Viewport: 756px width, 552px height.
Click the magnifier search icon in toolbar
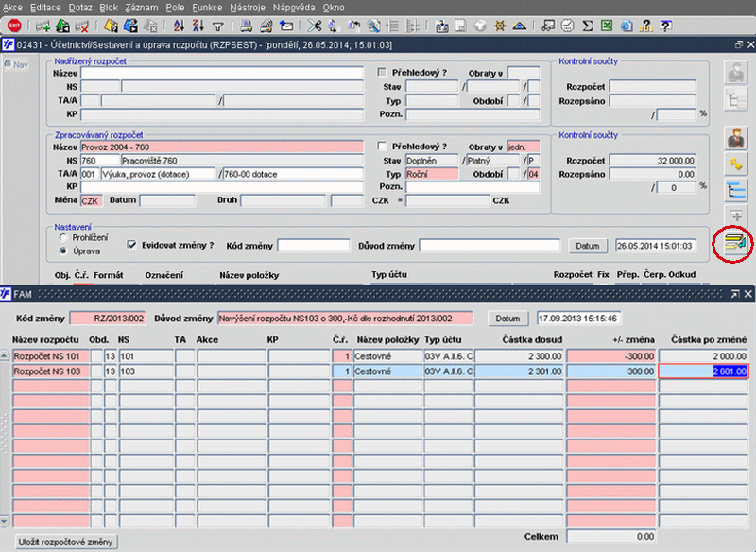372,26
